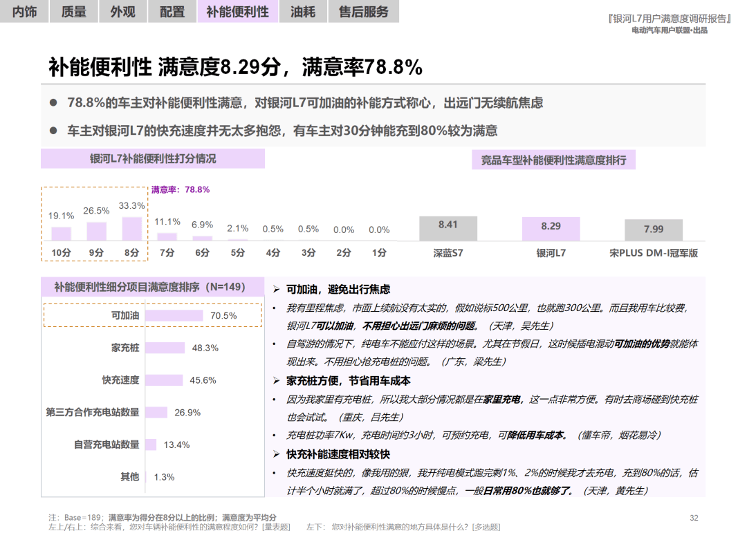Screen dimensions: 747x560
Task: Select the section header 银河L7补能便利性打分情况
Action: tap(153, 158)
